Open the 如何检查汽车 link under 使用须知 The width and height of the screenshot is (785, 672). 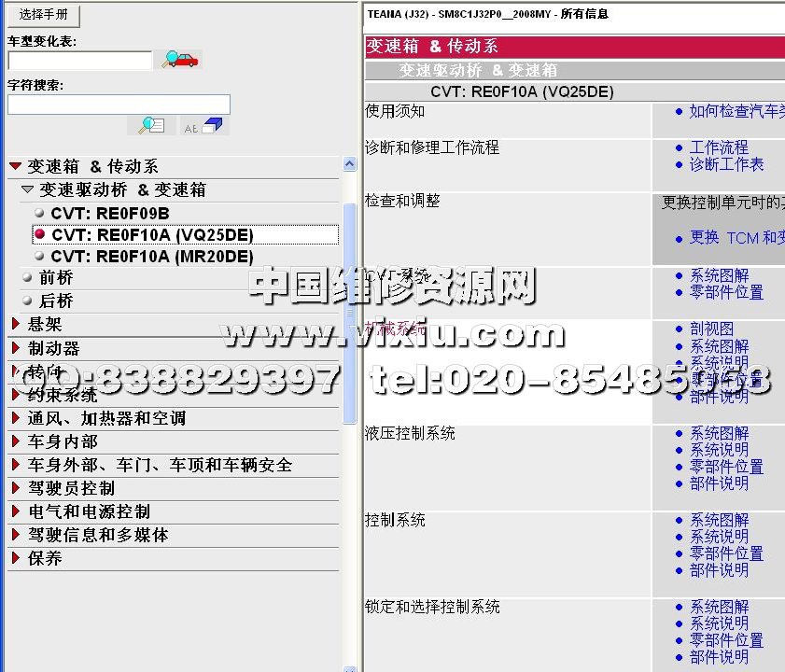(x=737, y=111)
